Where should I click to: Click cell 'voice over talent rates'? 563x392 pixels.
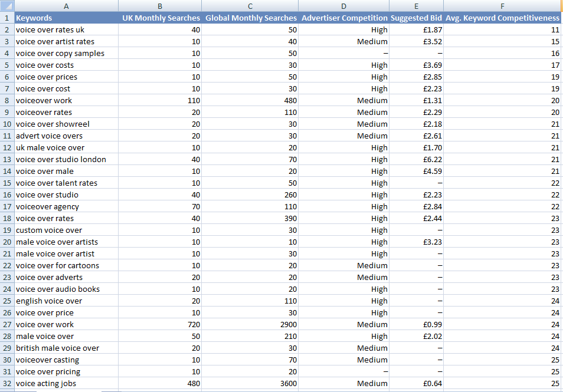pyautogui.click(x=67, y=183)
